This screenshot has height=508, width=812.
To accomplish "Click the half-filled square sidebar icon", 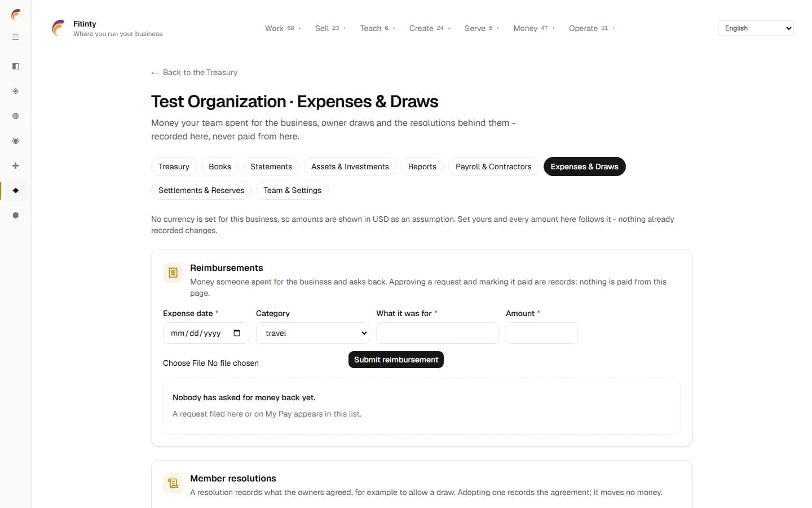I will coord(16,67).
